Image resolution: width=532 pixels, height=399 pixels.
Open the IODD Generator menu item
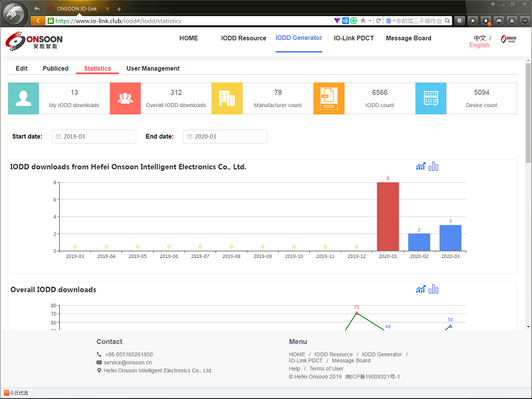(299, 38)
